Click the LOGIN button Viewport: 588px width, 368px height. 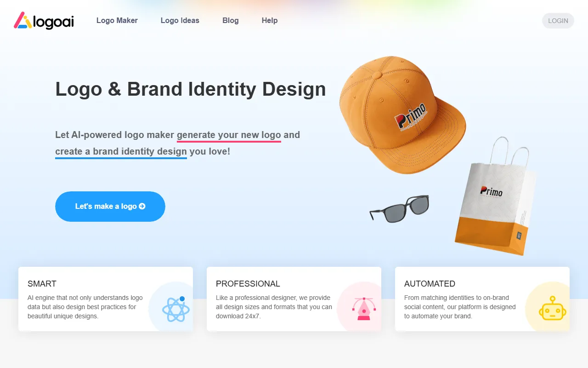pos(558,21)
